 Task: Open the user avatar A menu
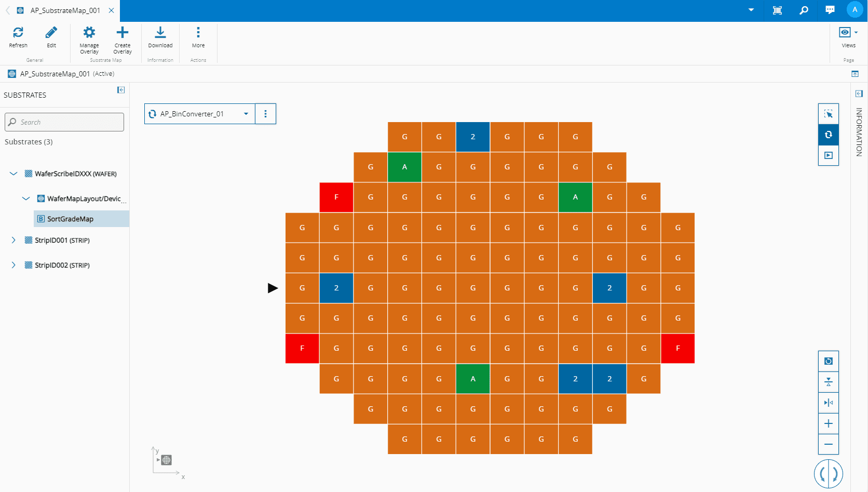855,10
